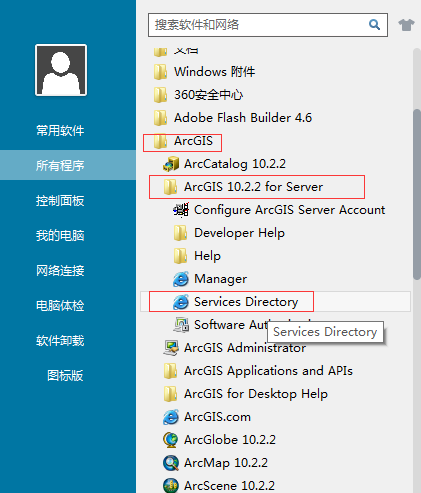The height and width of the screenshot is (493, 421).
Task: Expand the Developer Help folder
Action: click(229, 233)
